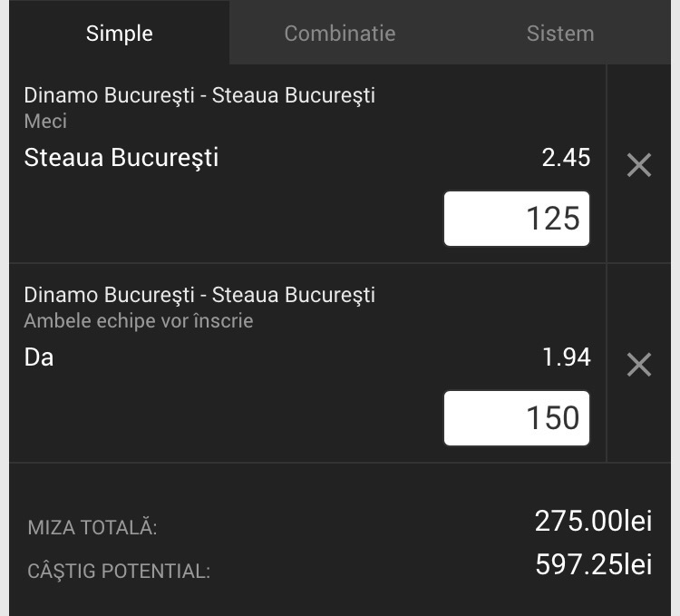Tap the Steaua București selection name

(121, 157)
